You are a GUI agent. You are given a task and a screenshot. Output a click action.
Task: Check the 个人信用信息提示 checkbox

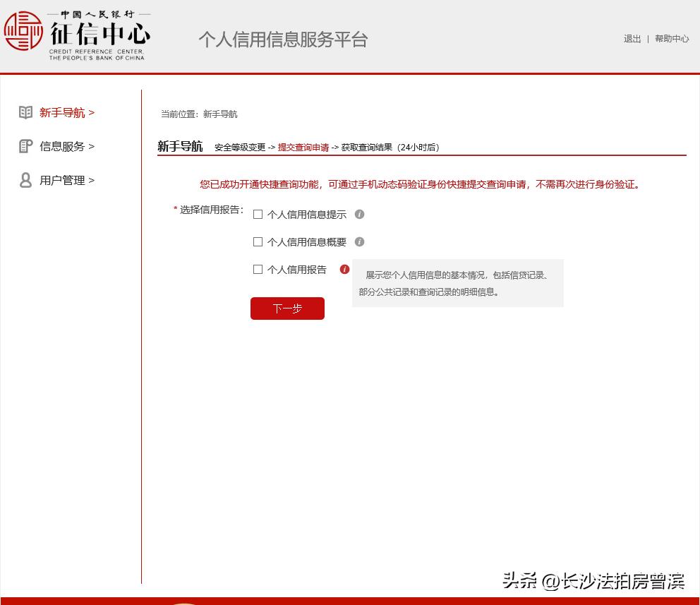[258, 214]
